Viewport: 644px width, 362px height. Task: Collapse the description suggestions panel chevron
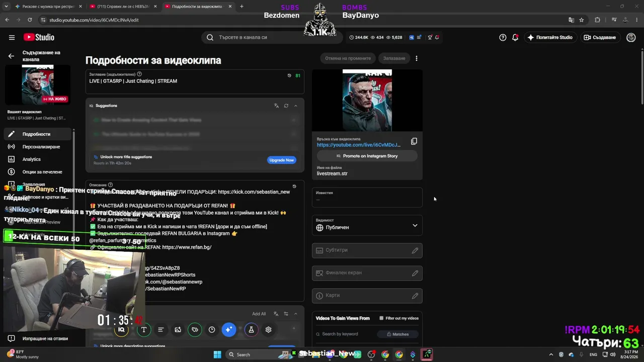coord(296,314)
